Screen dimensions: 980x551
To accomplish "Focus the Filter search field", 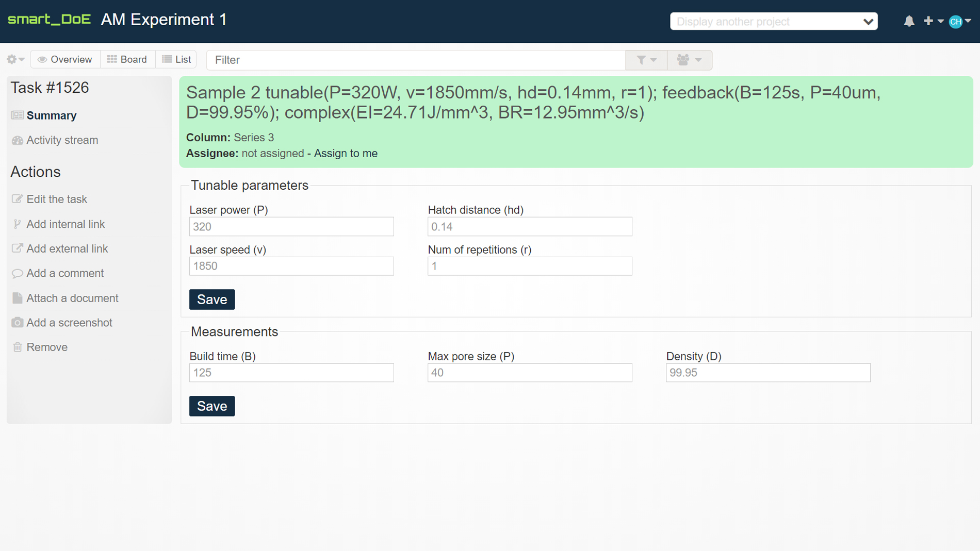I will click(416, 60).
